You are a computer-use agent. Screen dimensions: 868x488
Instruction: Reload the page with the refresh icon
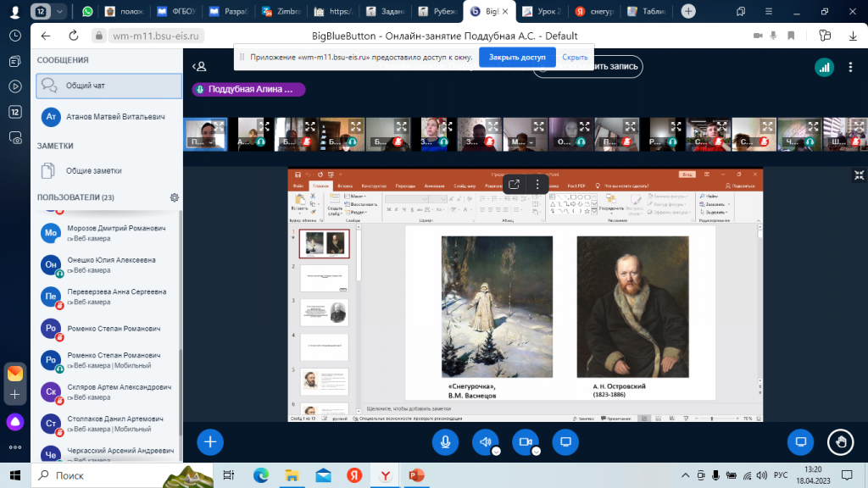point(73,36)
